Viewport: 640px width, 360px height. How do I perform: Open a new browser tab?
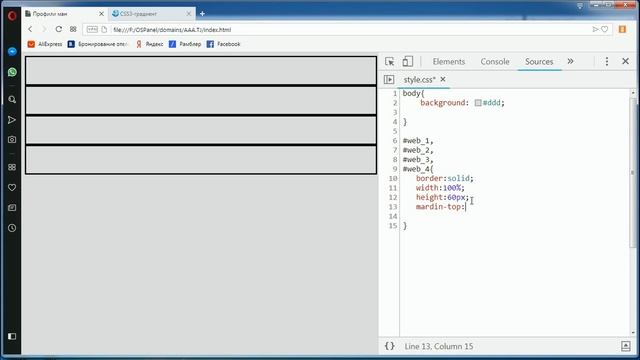(202, 14)
